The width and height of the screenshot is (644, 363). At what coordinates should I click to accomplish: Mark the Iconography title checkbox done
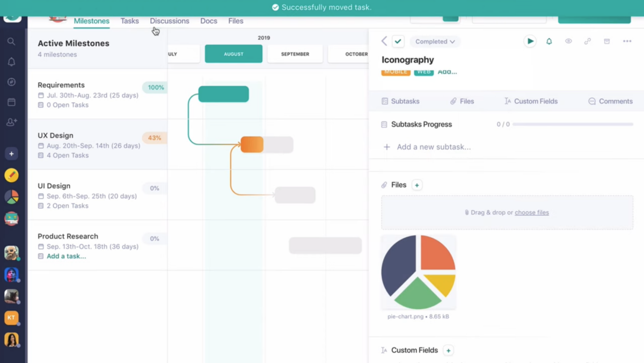tap(398, 41)
